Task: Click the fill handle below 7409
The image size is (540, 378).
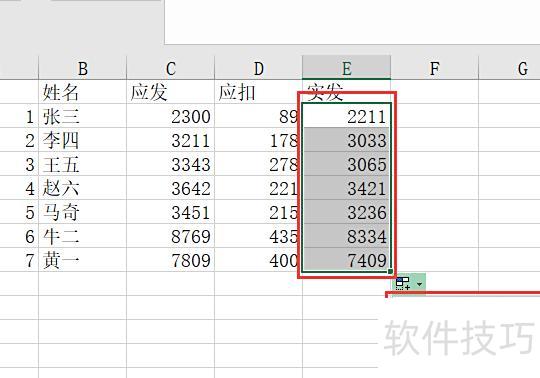Action: tap(390, 271)
